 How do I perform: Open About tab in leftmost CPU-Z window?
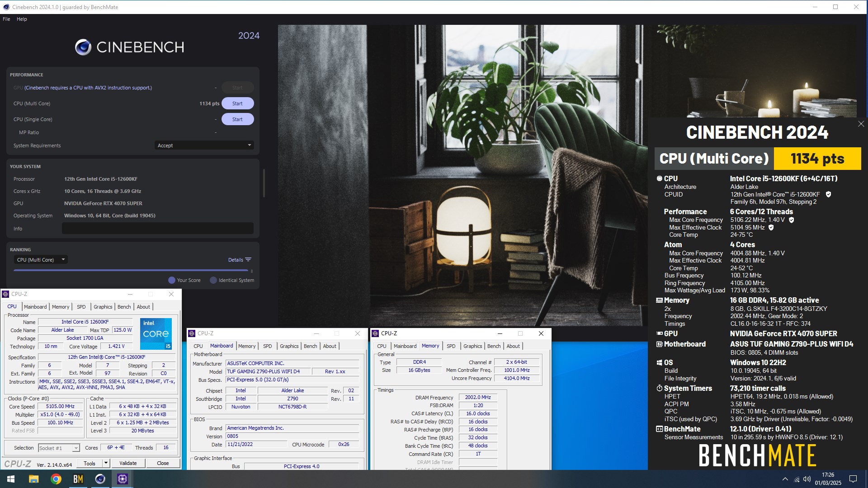coord(143,307)
